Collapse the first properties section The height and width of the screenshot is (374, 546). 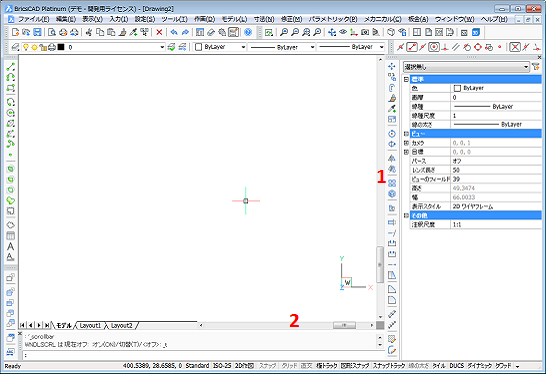[x=406, y=79]
